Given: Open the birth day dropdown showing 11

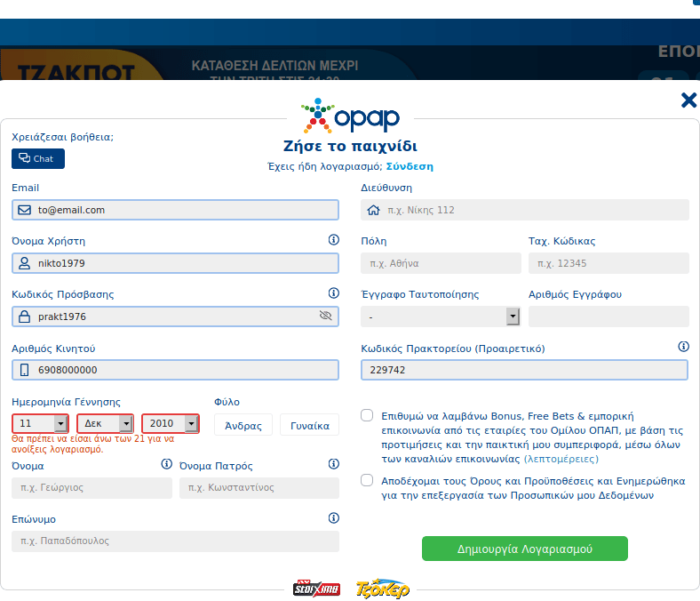Looking at the screenshot, I should point(40,423).
